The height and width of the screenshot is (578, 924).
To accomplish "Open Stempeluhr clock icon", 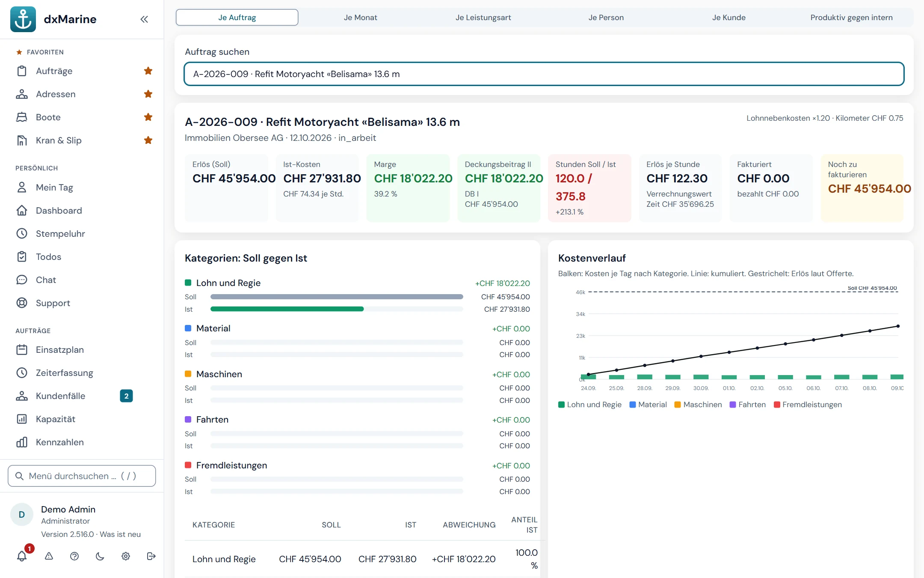I will (22, 234).
